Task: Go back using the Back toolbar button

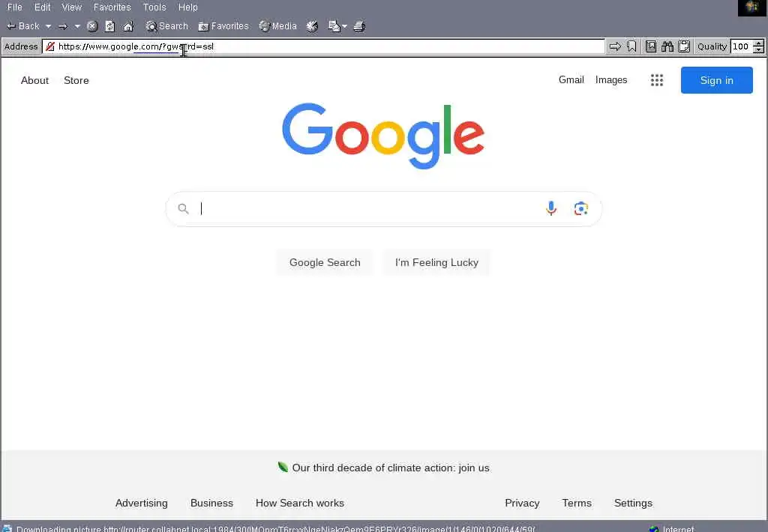Action: (x=23, y=26)
